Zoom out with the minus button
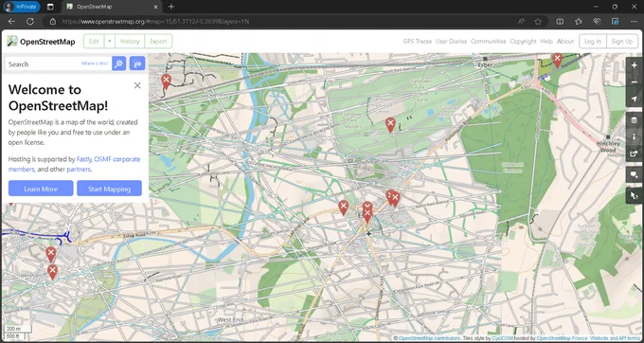 click(635, 82)
